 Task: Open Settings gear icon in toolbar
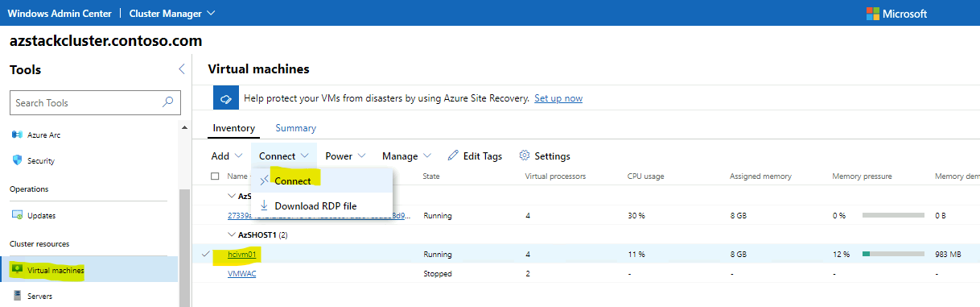pyautogui.click(x=525, y=156)
